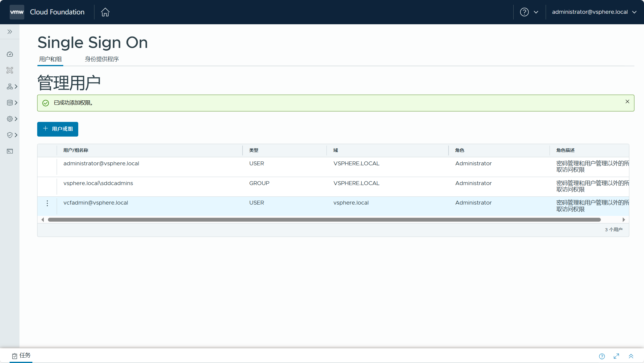Open the Lifecycle Management stack icon
The image size is (644, 363).
click(x=10, y=103)
